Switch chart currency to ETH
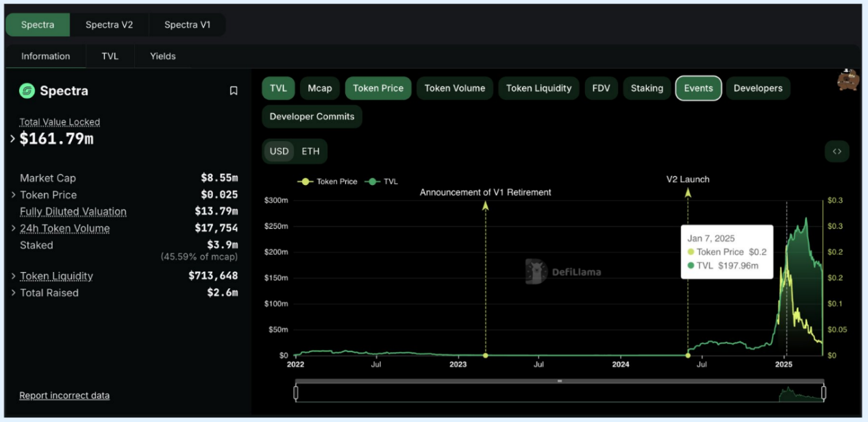868x422 pixels. tap(310, 151)
